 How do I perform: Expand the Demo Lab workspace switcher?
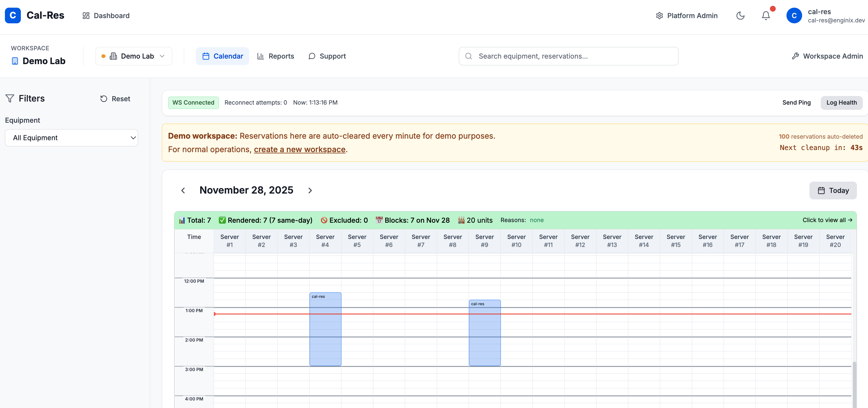click(x=134, y=56)
